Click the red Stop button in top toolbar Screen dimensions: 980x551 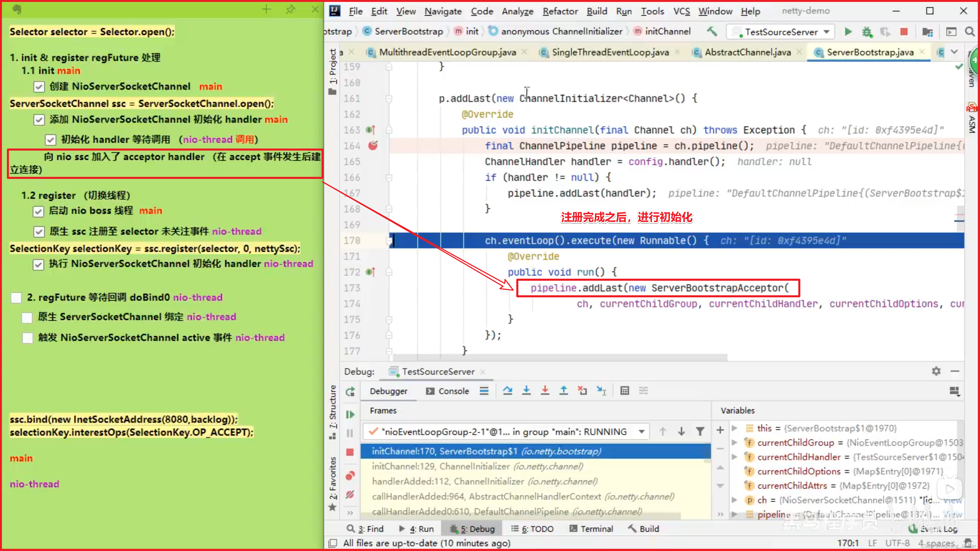click(904, 32)
